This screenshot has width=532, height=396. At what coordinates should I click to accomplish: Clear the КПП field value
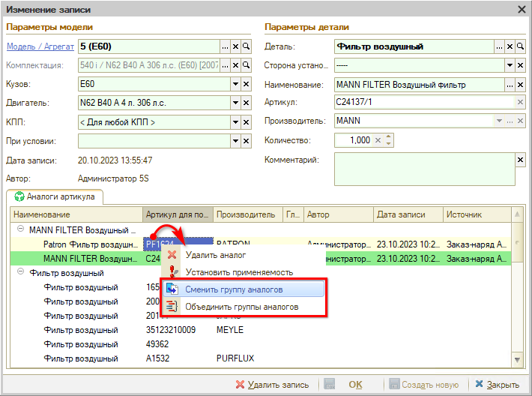point(246,122)
